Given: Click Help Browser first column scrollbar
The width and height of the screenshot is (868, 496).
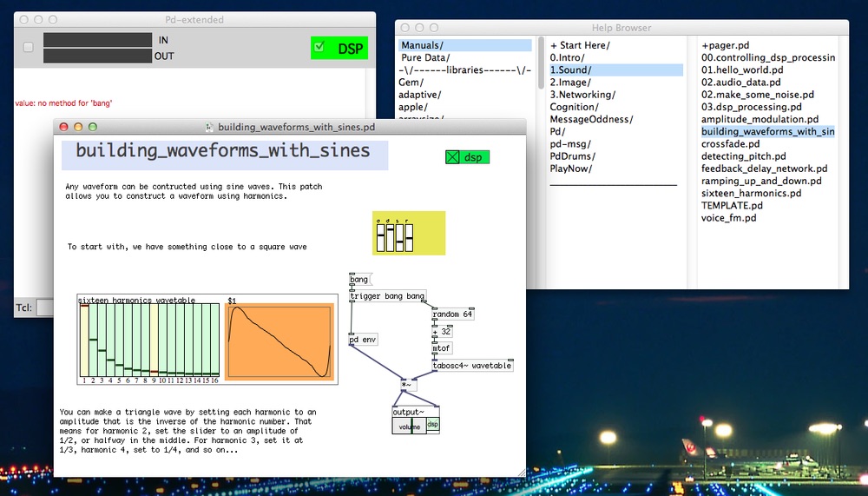Looking at the screenshot, I should click(x=541, y=63).
